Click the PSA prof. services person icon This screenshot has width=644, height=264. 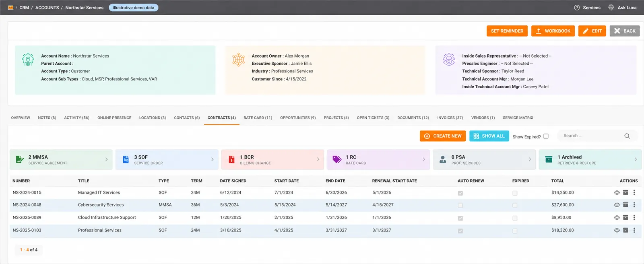(x=443, y=159)
